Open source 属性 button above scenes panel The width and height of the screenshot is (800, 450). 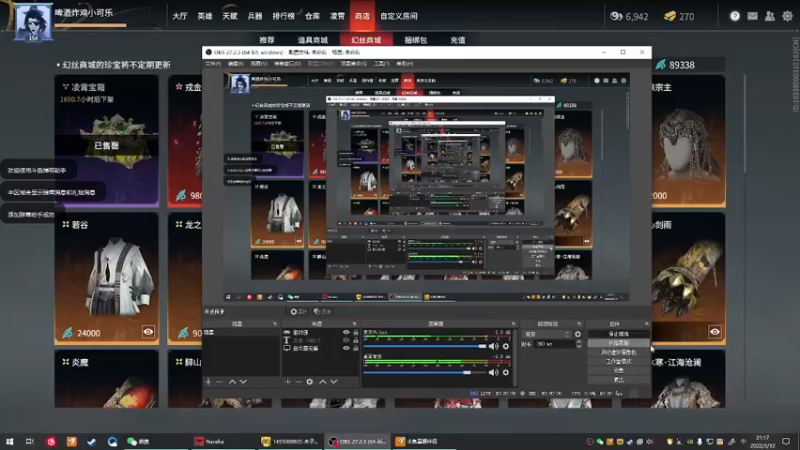pyautogui.click(x=298, y=311)
